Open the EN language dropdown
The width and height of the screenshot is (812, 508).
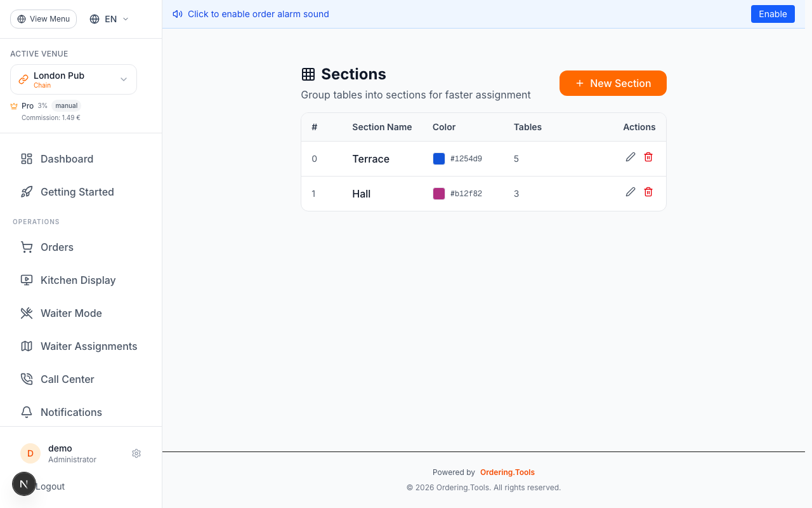(x=109, y=19)
